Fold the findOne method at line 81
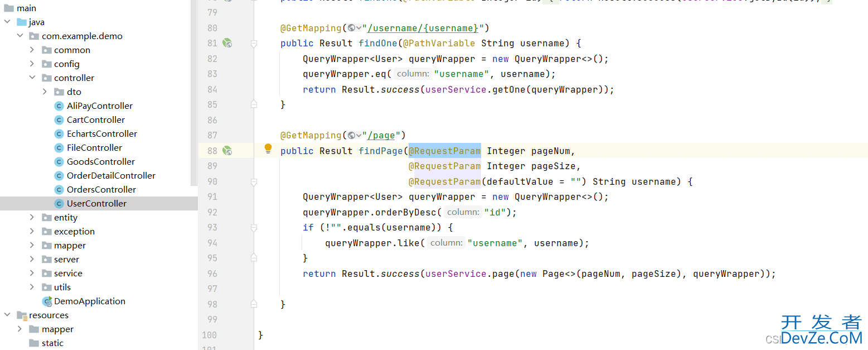868x350 pixels. coord(254,43)
